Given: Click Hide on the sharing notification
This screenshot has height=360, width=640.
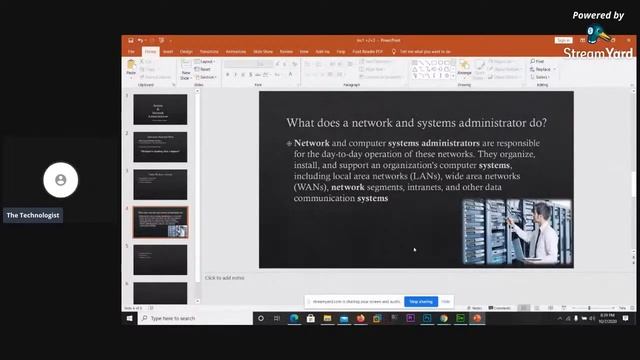Looking at the screenshot, I should (x=446, y=302).
